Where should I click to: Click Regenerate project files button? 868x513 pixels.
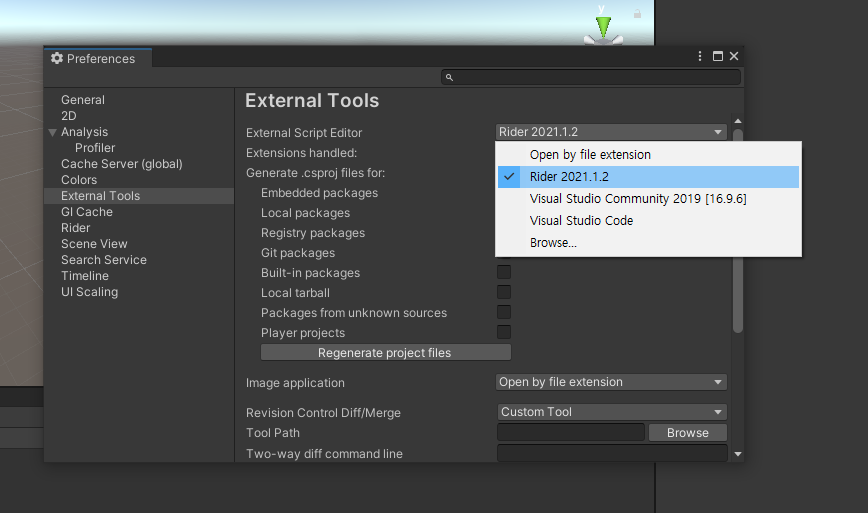(x=386, y=353)
